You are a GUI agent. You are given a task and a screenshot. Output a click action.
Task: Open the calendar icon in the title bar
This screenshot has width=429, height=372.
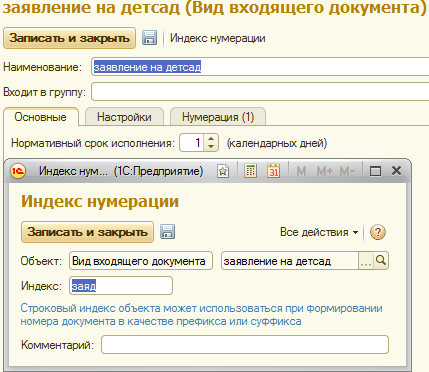coord(273,171)
